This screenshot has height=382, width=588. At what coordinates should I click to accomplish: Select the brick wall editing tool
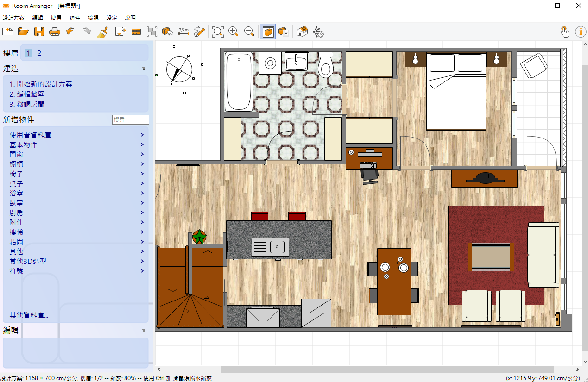[136, 31]
